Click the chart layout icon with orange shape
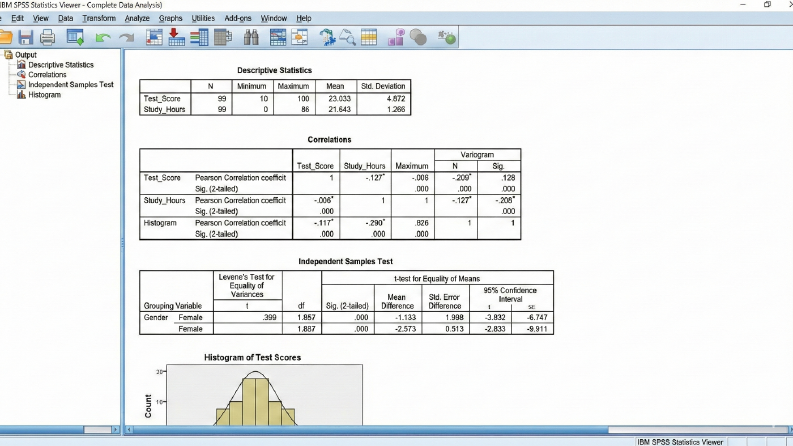 pos(299,37)
